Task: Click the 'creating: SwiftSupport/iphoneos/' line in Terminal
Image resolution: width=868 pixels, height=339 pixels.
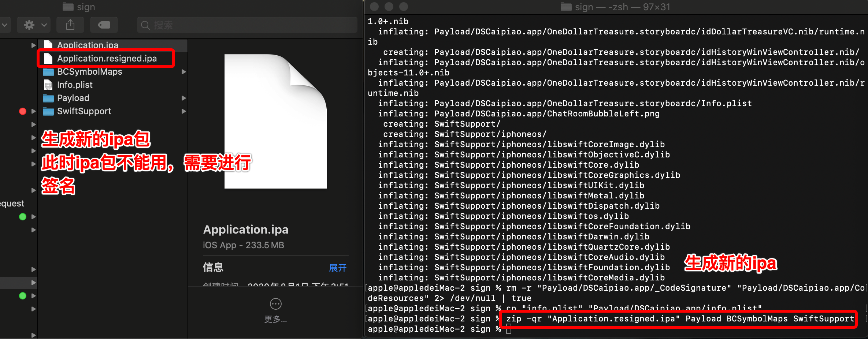Action: 465,134
